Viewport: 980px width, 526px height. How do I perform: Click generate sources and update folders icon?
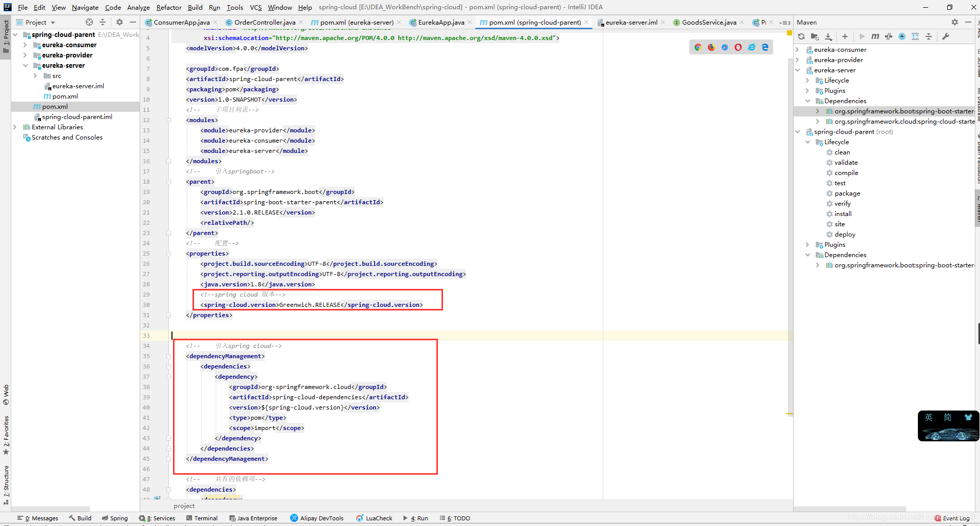(x=815, y=36)
